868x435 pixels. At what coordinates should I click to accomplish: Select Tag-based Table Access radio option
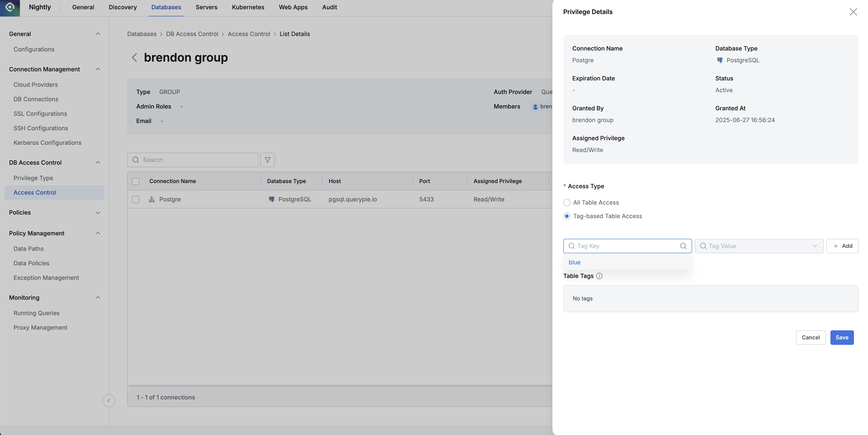(x=567, y=216)
